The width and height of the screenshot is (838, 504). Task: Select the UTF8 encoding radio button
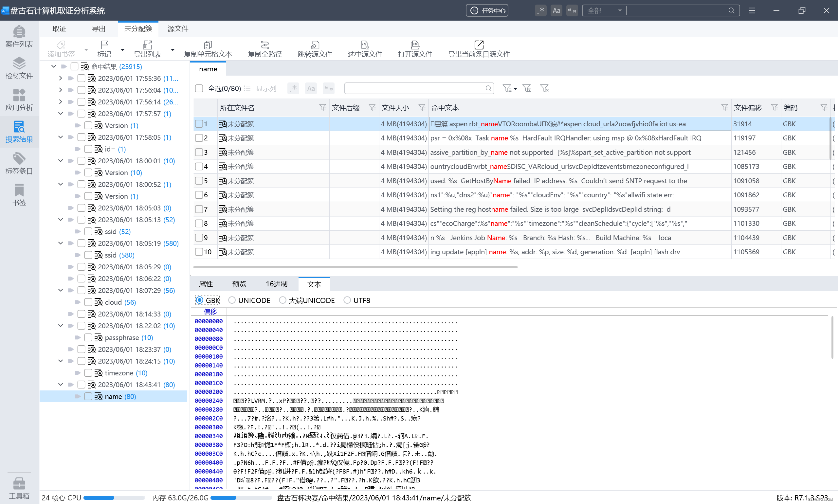tap(347, 300)
